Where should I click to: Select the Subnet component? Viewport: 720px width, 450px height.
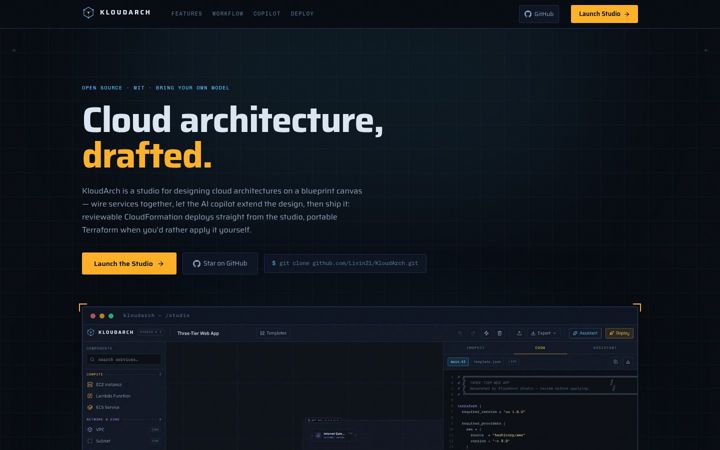pyautogui.click(x=124, y=441)
